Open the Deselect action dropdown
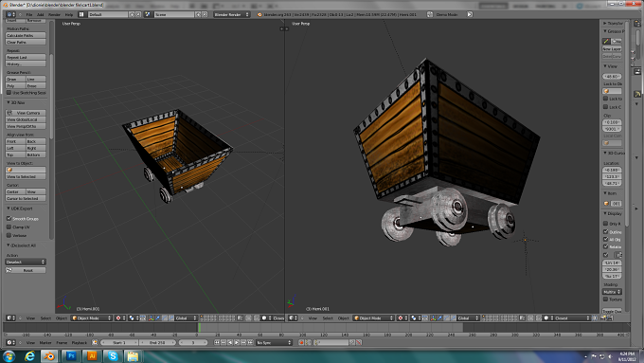Viewport: 644px width, 363px height. point(26,262)
